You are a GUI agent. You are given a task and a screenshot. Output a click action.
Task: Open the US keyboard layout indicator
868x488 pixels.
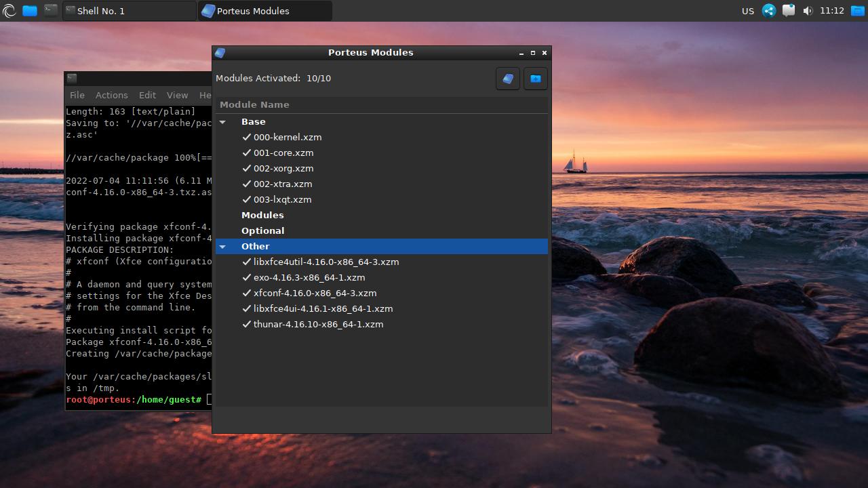748,11
